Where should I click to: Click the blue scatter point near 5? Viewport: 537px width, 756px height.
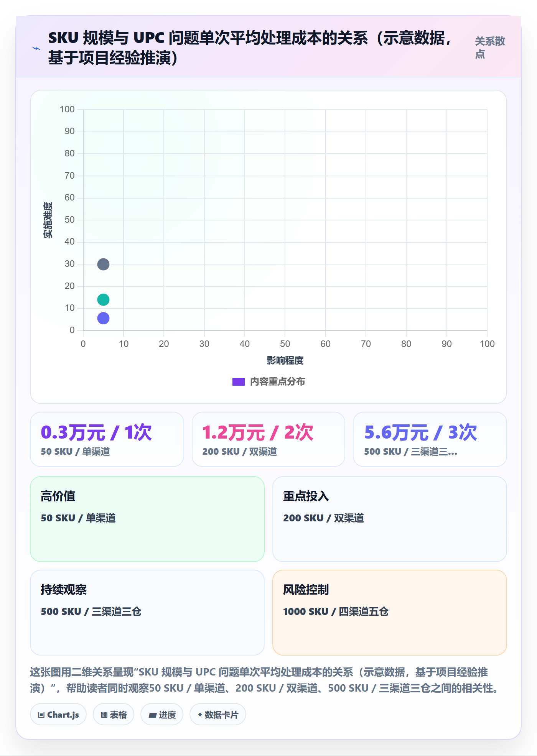tap(103, 318)
